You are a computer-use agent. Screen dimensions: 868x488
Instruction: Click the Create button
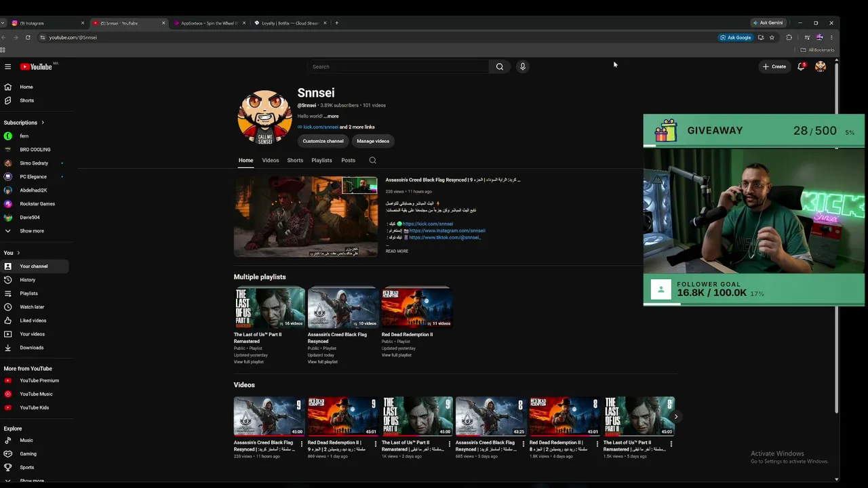(774, 66)
